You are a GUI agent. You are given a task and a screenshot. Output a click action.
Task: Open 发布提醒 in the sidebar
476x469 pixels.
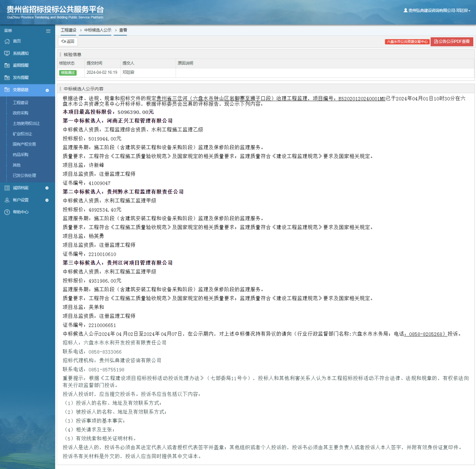[x=21, y=78]
